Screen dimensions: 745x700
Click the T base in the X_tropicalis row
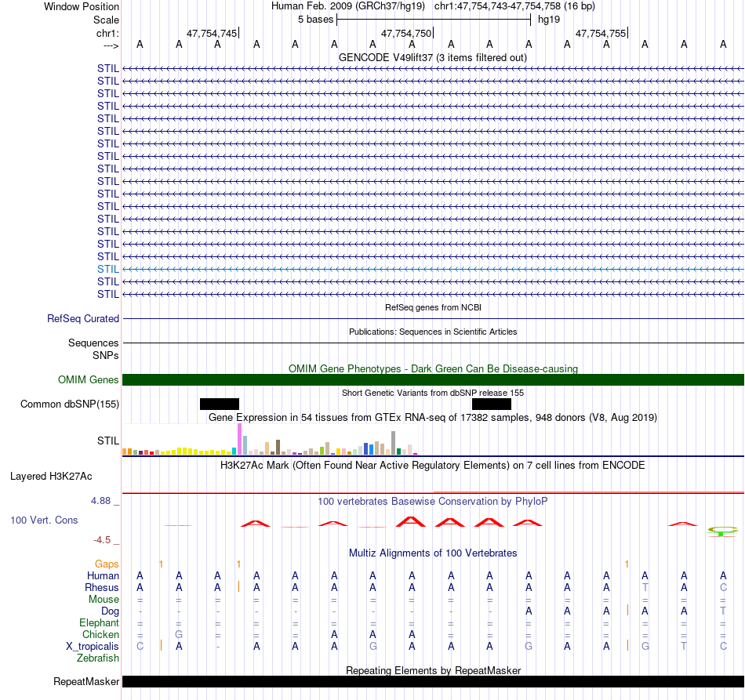click(x=684, y=647)
